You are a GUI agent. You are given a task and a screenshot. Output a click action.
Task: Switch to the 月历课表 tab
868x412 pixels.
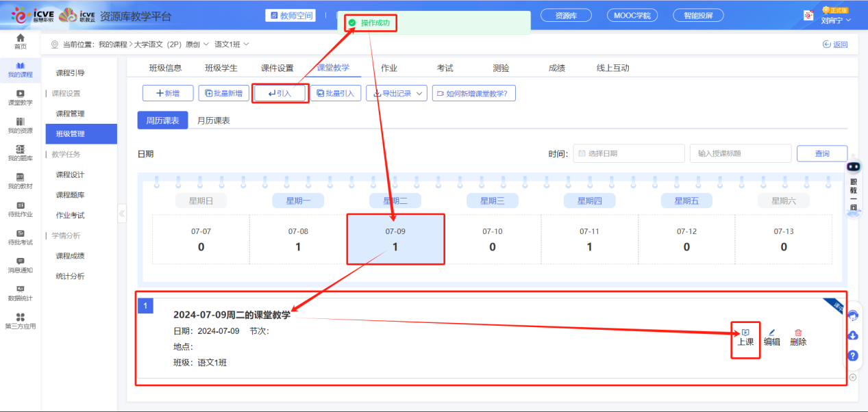(213, 120)
